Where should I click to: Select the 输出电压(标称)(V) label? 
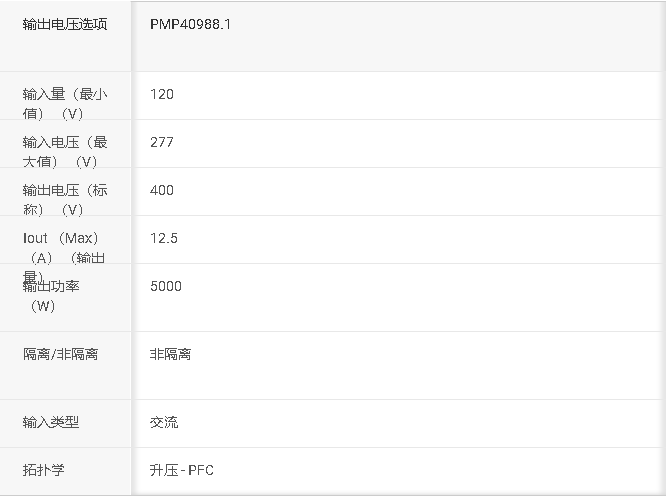[65, 200]
